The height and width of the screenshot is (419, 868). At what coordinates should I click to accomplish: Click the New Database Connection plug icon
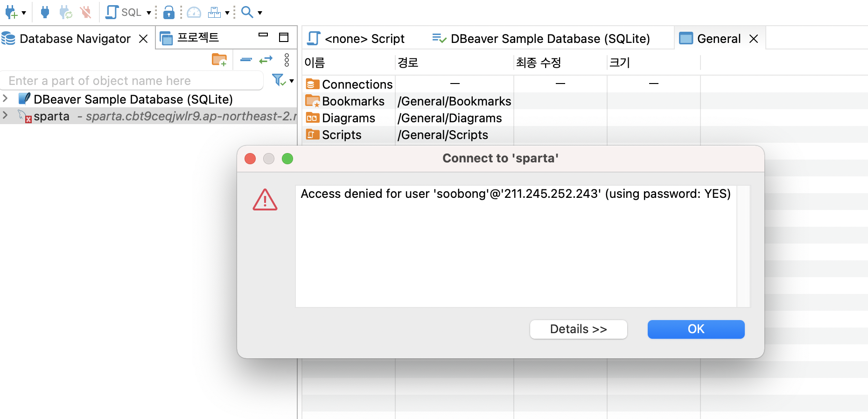click(x=11, y=12)
